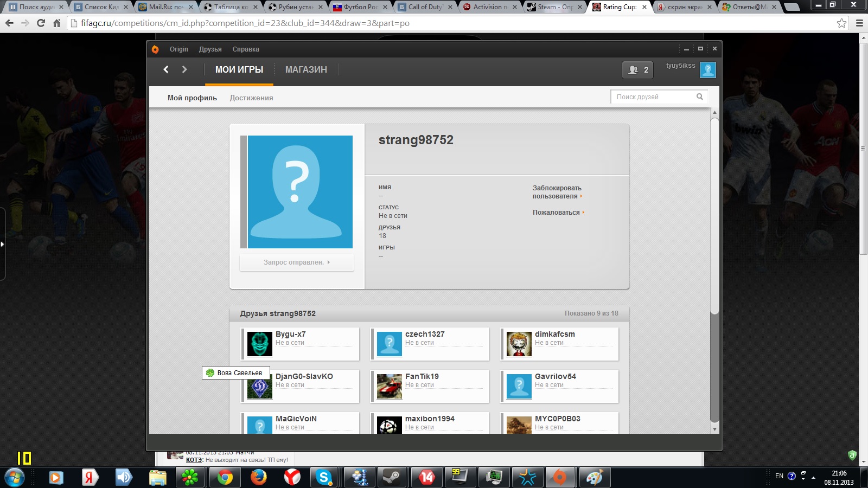Image resolution: width=868 pixels, height=488 pixels.
Task: Open the Справка menu
Action: tap(246, 49)
